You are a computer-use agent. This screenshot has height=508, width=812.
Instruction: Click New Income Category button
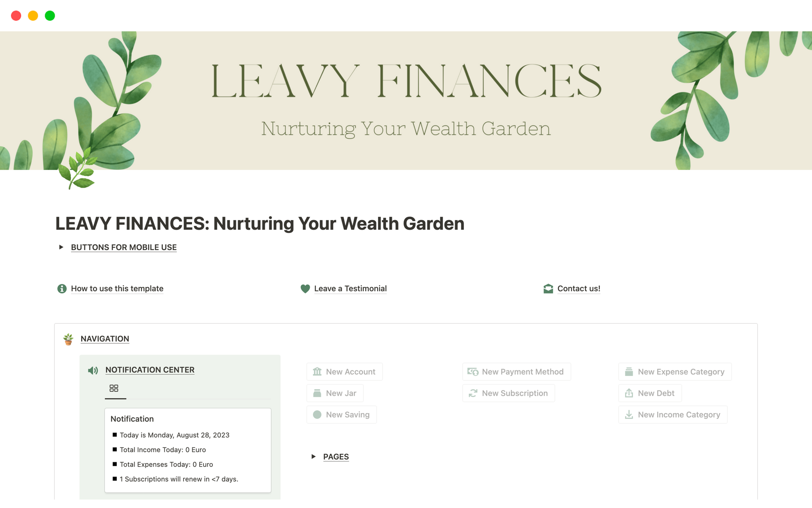coord(672,415)
